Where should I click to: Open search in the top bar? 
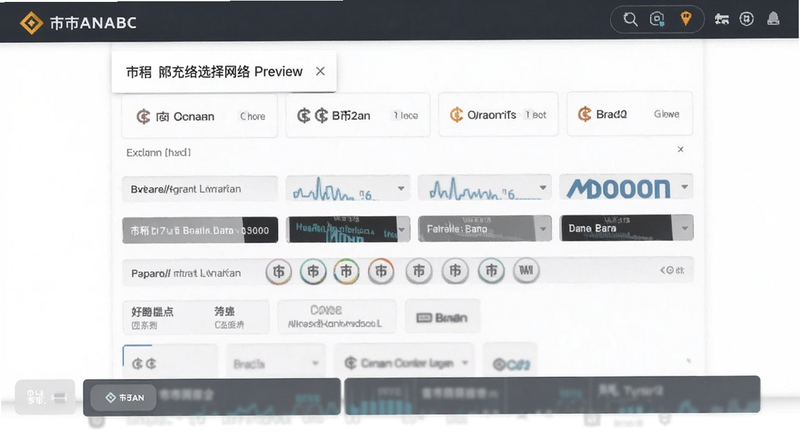pyautogui.click(x=631, y=19)
